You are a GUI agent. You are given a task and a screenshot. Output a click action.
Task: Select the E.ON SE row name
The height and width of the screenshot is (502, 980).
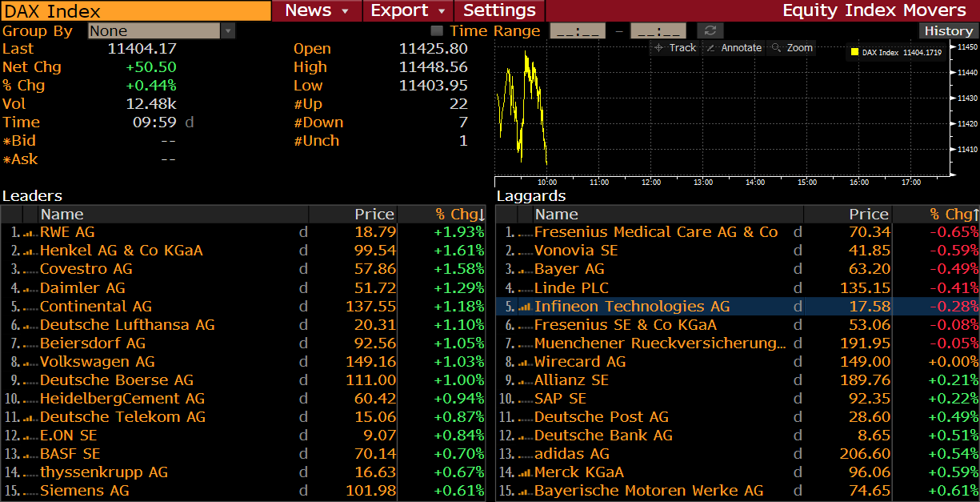69,435
